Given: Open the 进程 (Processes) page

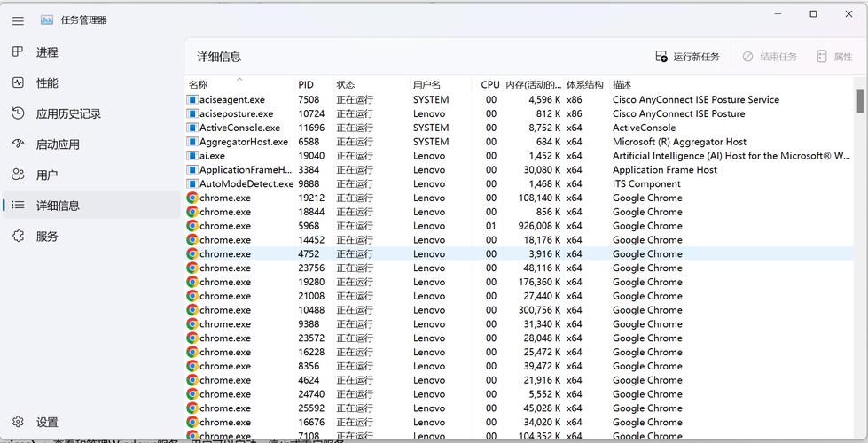Looking at the screenshot, I should 90,52.
